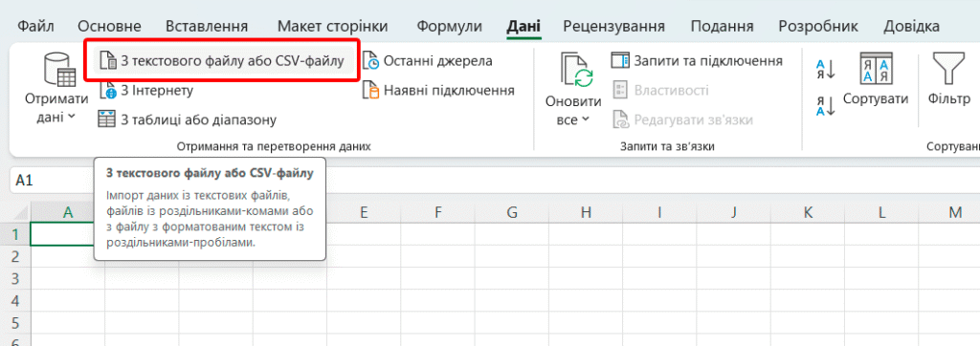Click the З Інтернету globe icon

pos(108,91)
